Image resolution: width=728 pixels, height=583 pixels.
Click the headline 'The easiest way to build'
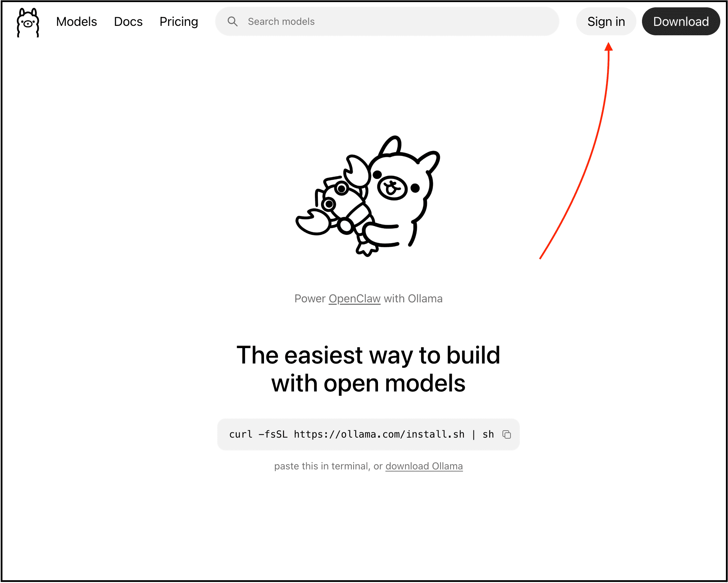pyautogui.click(x=368, y=355)
